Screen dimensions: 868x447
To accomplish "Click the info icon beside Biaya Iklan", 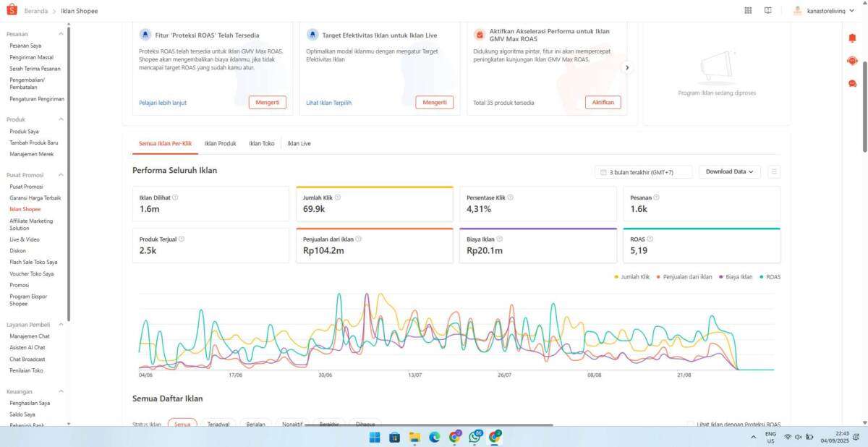I will [x=501, y=239].
